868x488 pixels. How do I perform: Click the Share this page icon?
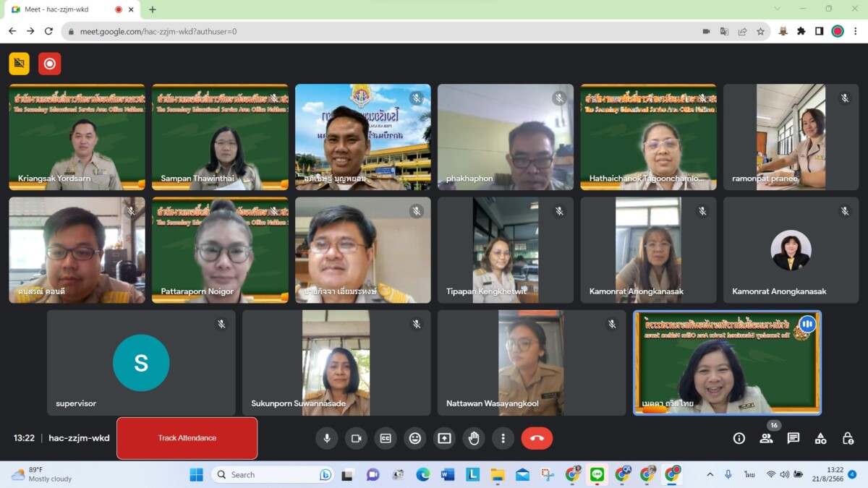click(742, 31)
